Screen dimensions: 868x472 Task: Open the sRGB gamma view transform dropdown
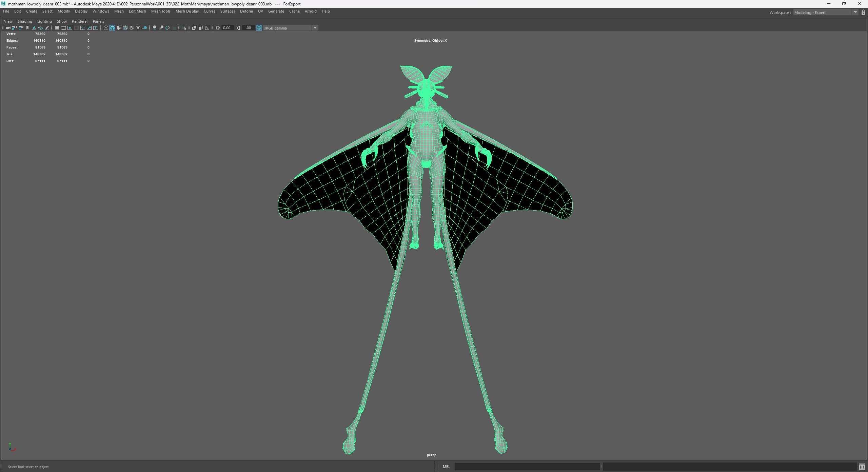coord(315,28)
